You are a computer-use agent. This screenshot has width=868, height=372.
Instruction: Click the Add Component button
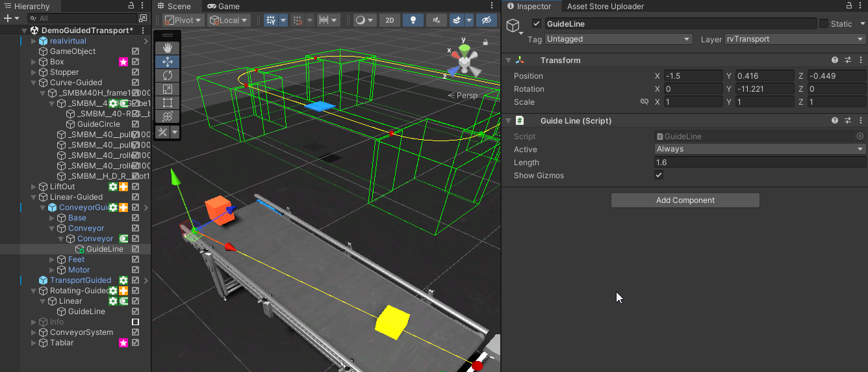coord(685,200)
